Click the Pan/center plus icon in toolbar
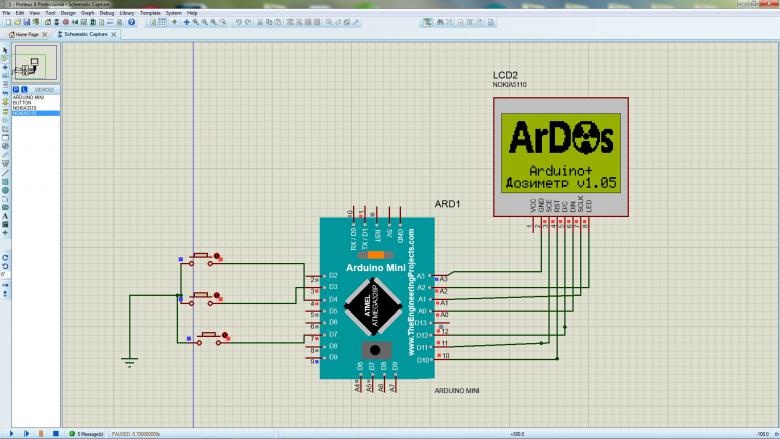The image size is (780, 439). tap(187, 22)
